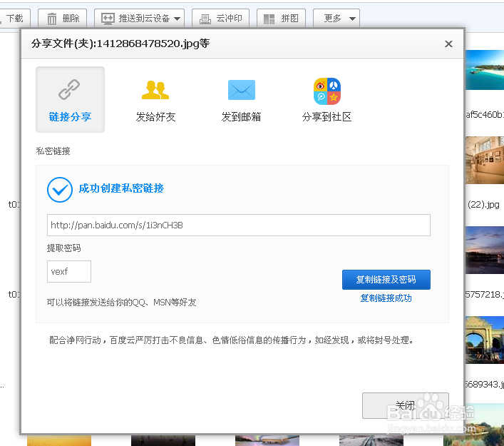Click the af5c460b file name
The width and height of the screenshot is (504, 446).
[x=485, y=115]
